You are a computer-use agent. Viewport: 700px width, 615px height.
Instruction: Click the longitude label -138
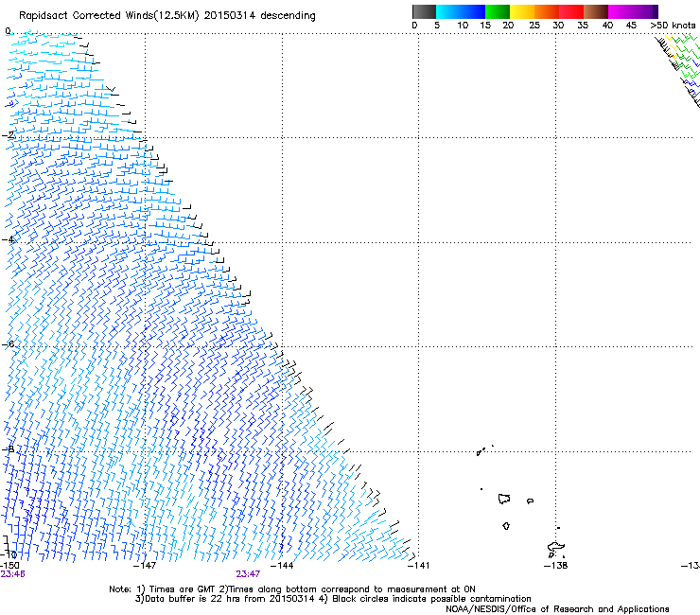pos(556,566)
